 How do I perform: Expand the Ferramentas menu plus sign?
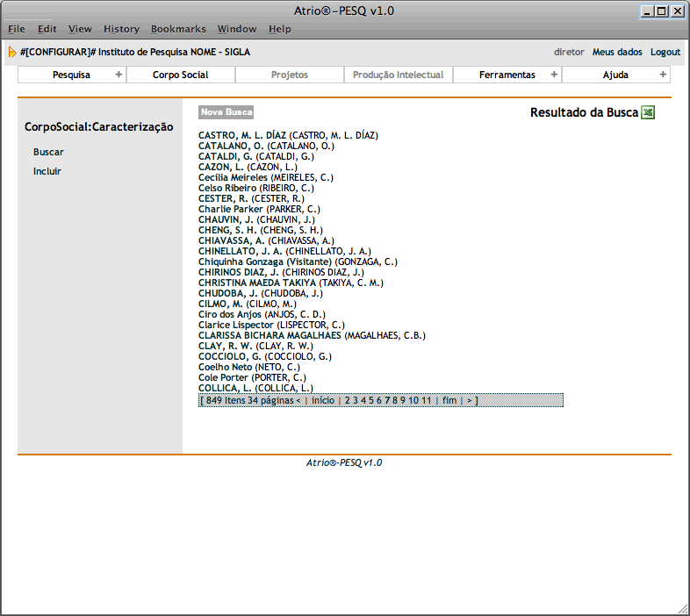pyautogui.click(x=554, y=75)
